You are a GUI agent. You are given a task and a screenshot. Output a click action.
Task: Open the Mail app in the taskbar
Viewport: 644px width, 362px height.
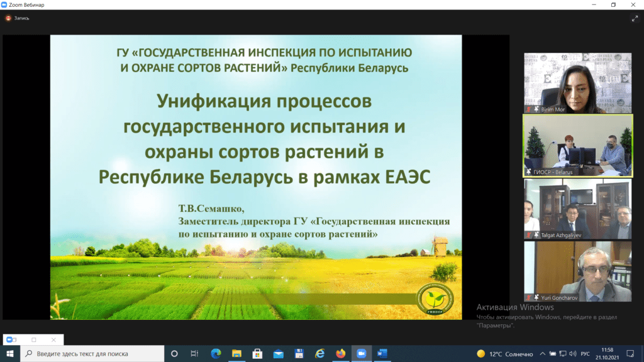point(278,353)
